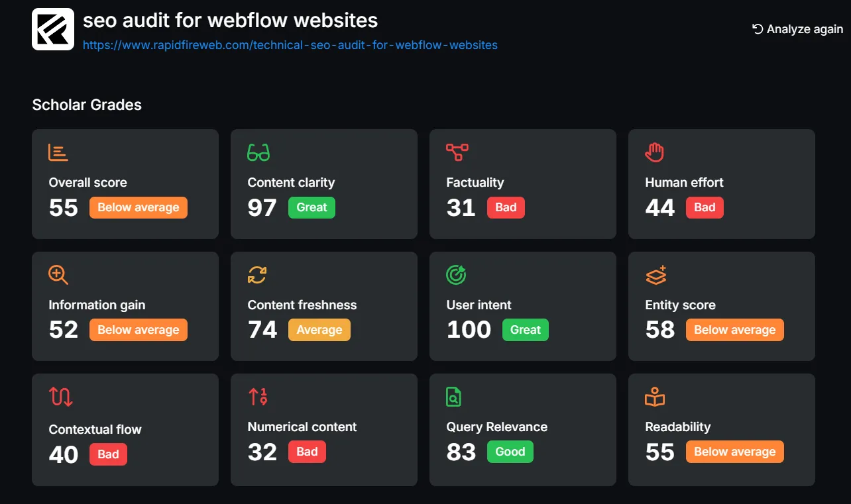Select the Entity score layers icon
This screenshot has width=851, height=504.
(x=654, y=274)
